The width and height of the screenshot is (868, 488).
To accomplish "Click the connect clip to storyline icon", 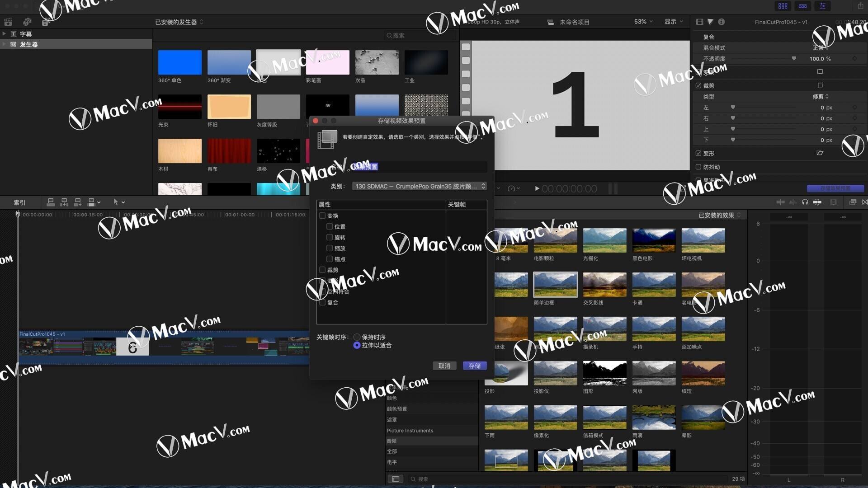I will point(51,202).
